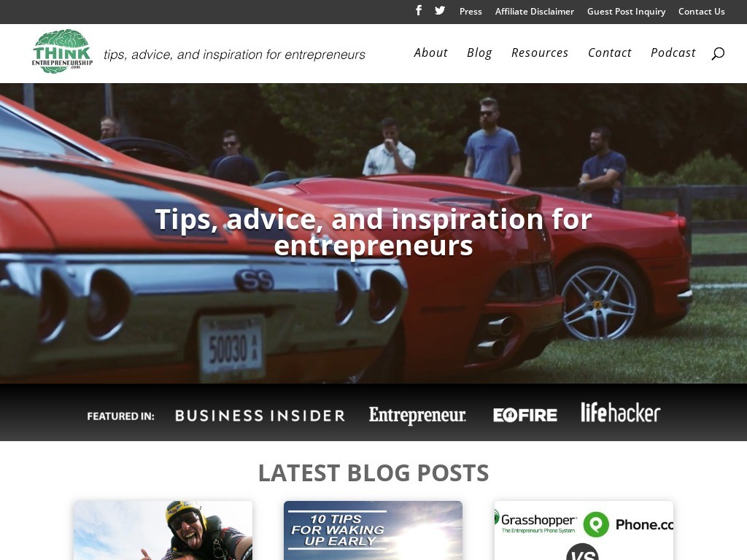This screenshot has width=747, height=560.
Task: Open the About menu item
Action: tap(430, 52)
